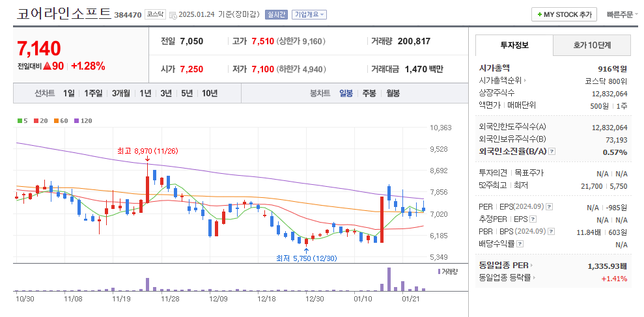Click the 동일업종 PER link
Viewport: 644px width, 317px height.
503,266
